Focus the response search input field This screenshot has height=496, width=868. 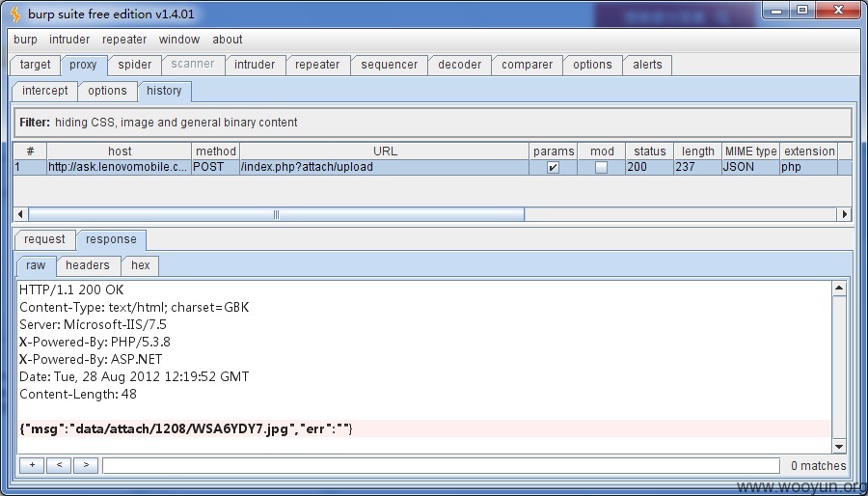(441, 465)
